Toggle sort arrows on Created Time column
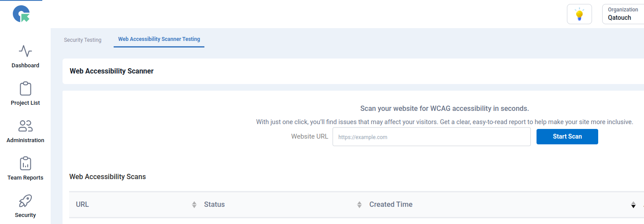Image resolution: width=644 pixels, height=224 pixels. point(633,205)
